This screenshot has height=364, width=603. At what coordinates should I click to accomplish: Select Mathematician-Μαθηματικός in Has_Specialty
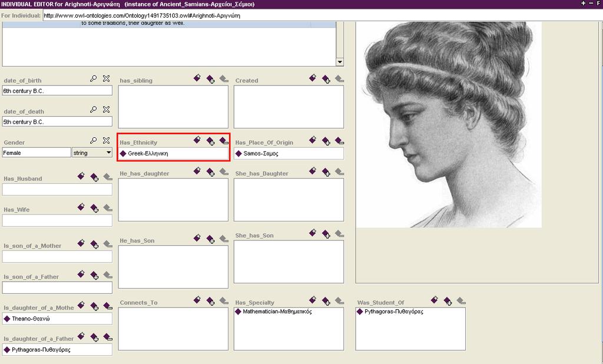(x=277, y=312)
